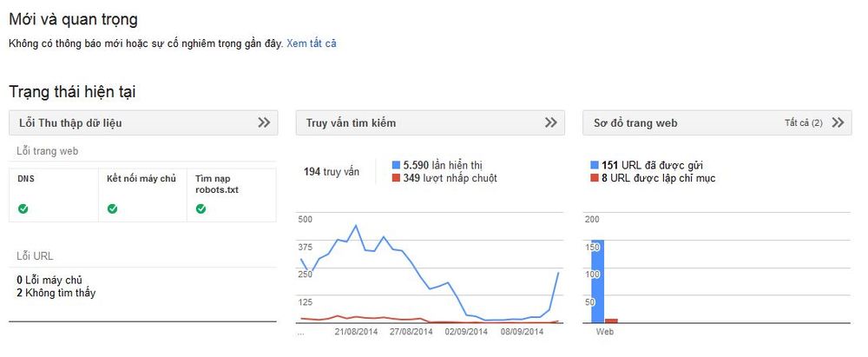Image resolution: width=868 pixels, height=357 pixels.
Task: Select Tìm nạp robots.txt error tab
Action: (x=232, y=195)
